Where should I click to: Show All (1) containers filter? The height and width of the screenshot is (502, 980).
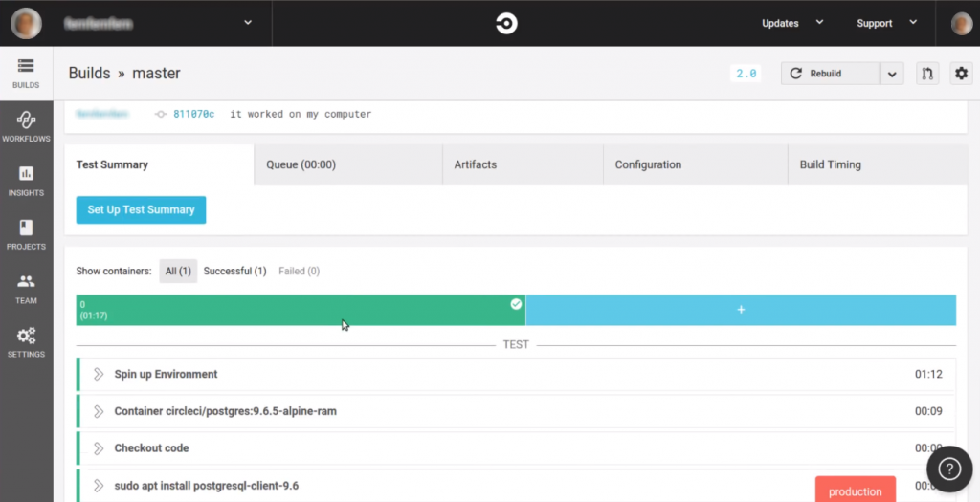tap(178, 272)
